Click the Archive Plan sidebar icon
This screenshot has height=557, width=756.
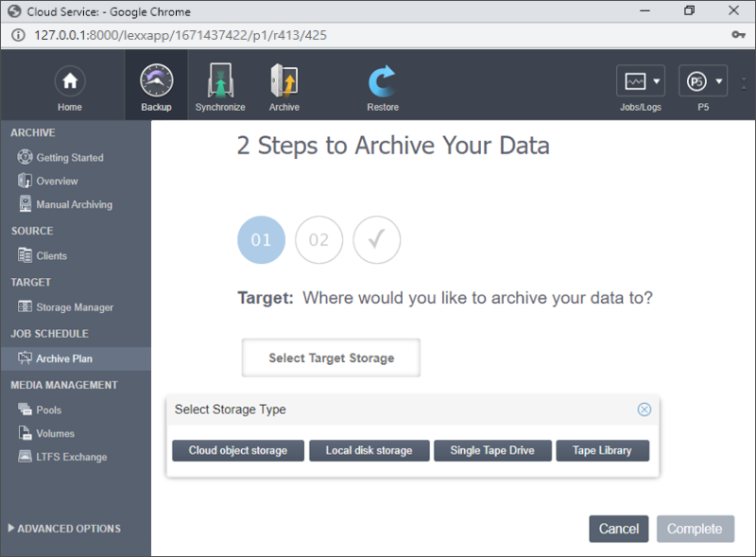tap(25, 357)
